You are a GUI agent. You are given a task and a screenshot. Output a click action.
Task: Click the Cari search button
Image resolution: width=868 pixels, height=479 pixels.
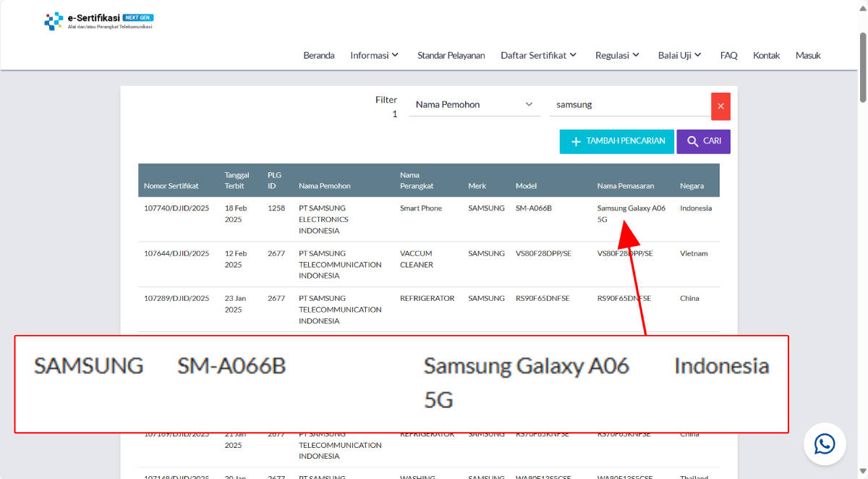coord(703,141)
